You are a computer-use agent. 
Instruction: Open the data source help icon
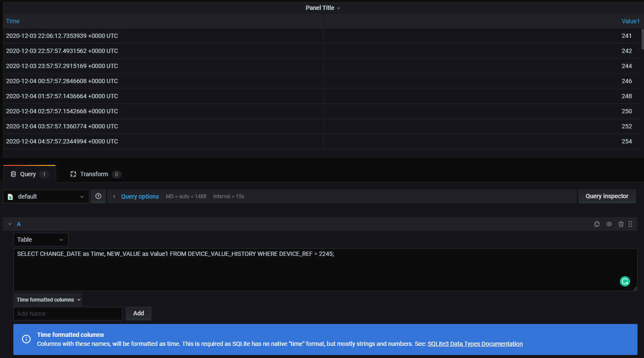98,196
